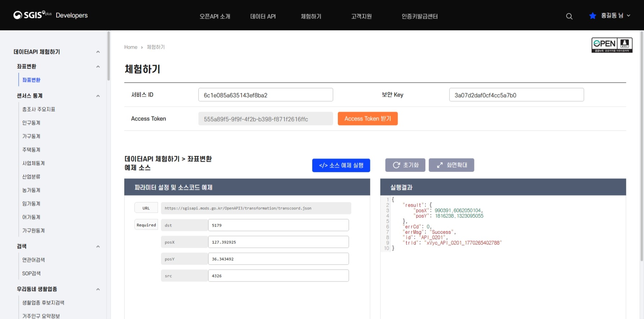The height and width of the screenshot is (319, 644).
Task: Select 총조사 주요지표 in sidebar
Action: (39, 109)
